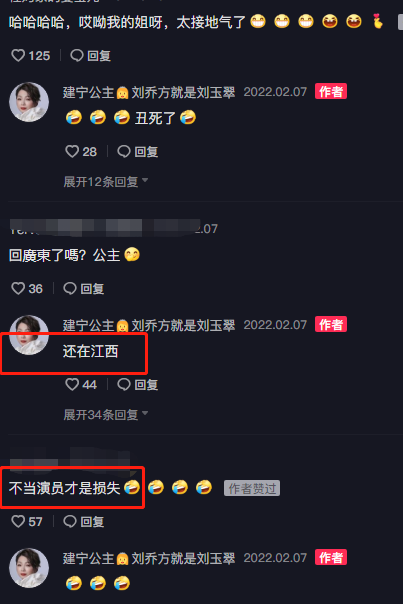Reply to the 哈哈哈哈 comment
The width and height of the screenshot is (403, 604).
(x=91, y=55)
